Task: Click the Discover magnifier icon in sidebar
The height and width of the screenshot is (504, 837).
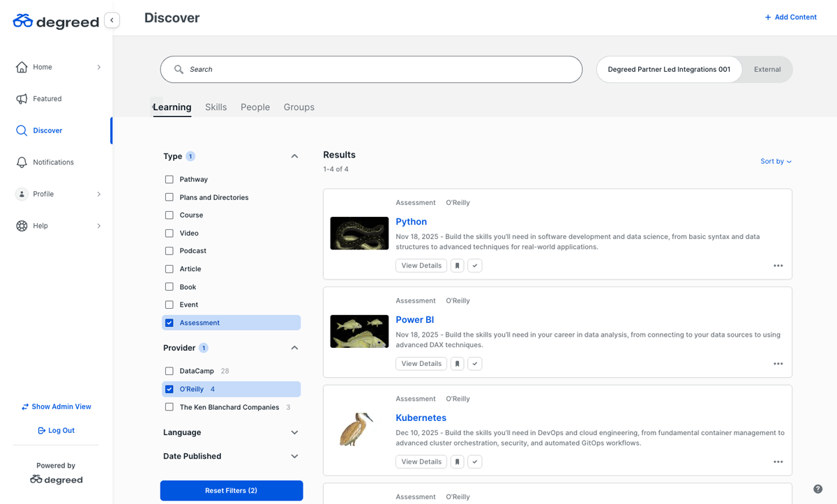Action: pos(22,130)
